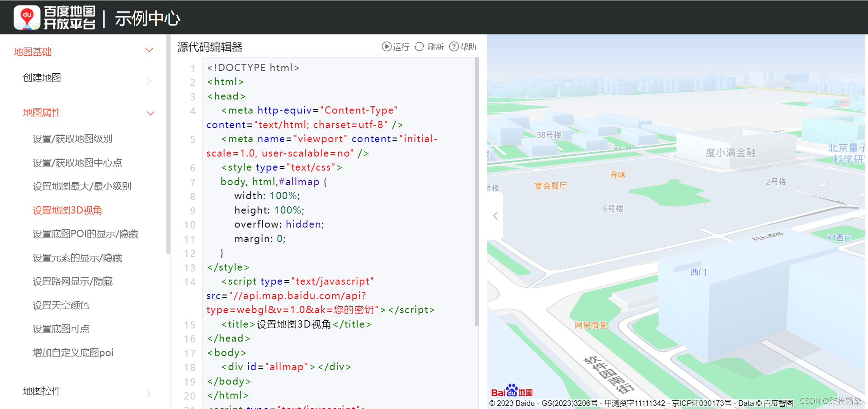Select the 地图控件 menu heading
Screen dimensions: 868x409
[42, 391]
